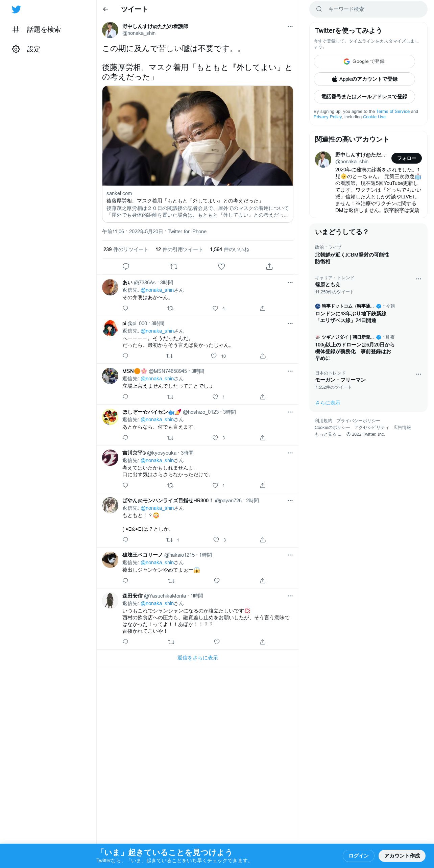Share the reply from 森田安信

coord(263,642)
